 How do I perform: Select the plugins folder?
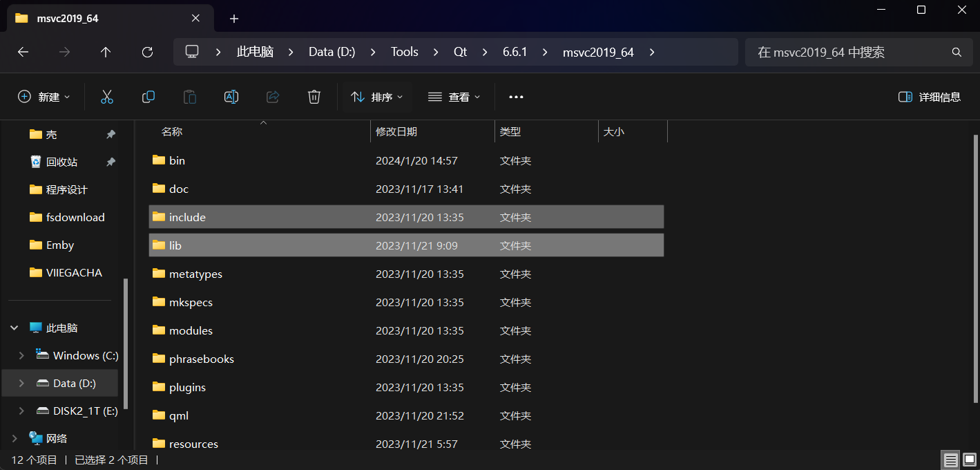pyautogui.click(x=187, y=388)
